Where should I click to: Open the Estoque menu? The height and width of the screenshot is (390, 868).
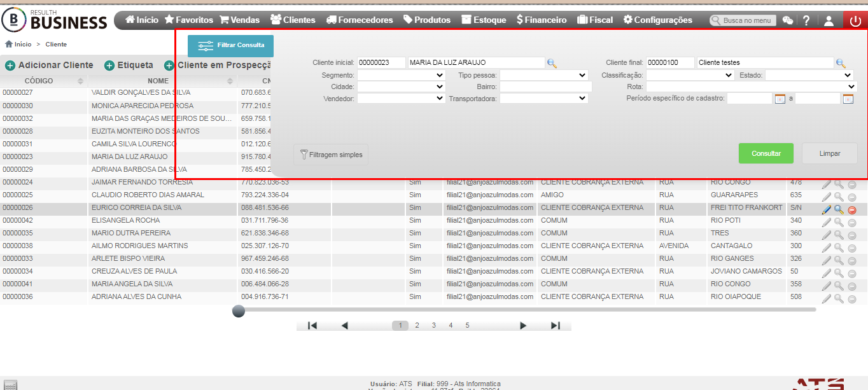click(x=484, y=20)
